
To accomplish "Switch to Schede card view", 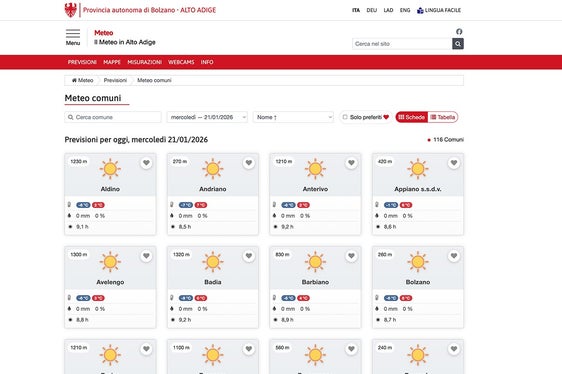I will [x=411, y=117].
